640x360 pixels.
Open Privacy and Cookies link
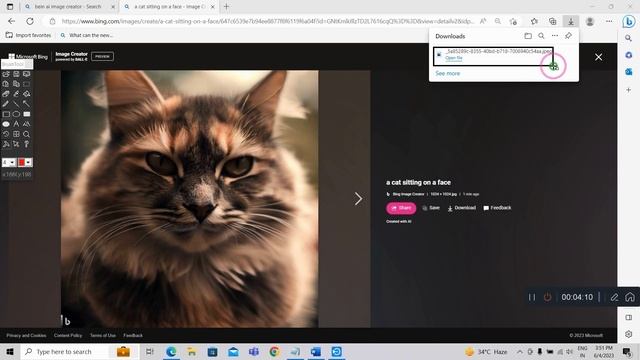pyautogui.click(x=26, y=336)
